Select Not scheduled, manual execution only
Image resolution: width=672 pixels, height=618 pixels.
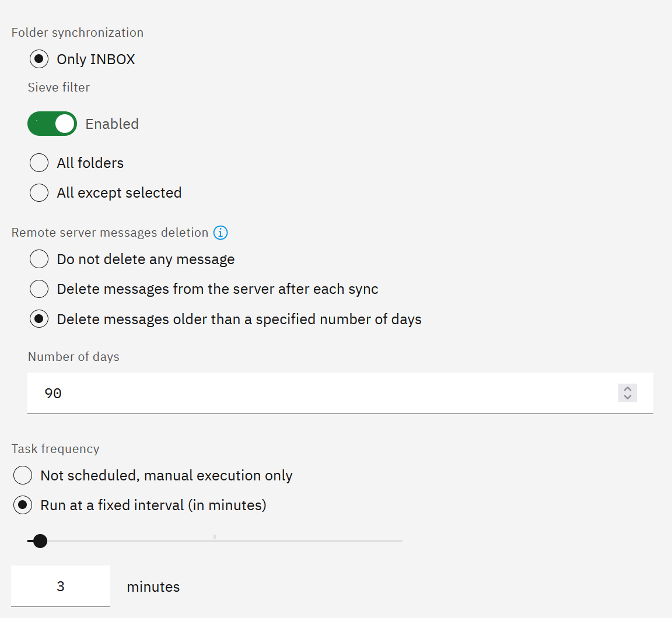(23, 475)
